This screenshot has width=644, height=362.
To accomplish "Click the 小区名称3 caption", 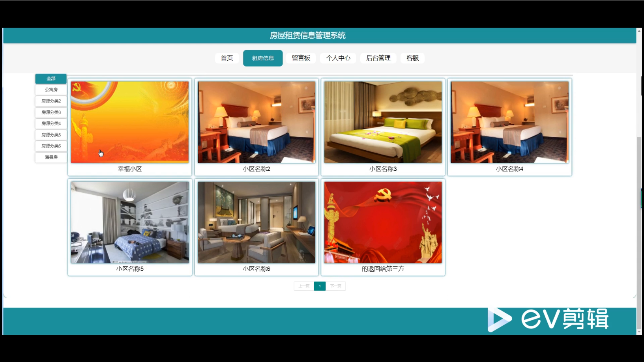I will 383,169.
